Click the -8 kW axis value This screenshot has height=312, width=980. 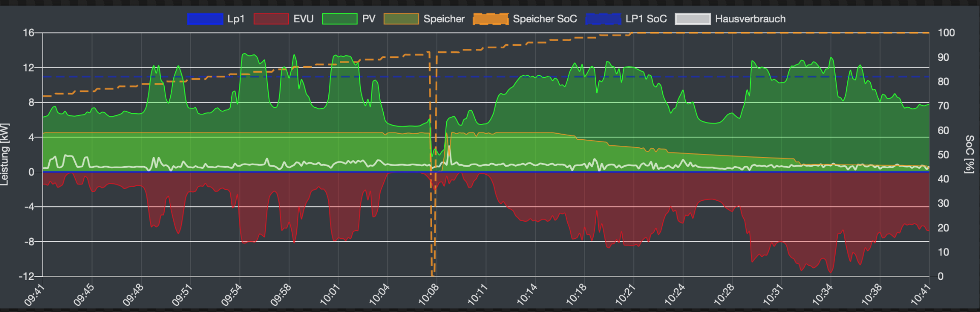[x=29, y=241]
